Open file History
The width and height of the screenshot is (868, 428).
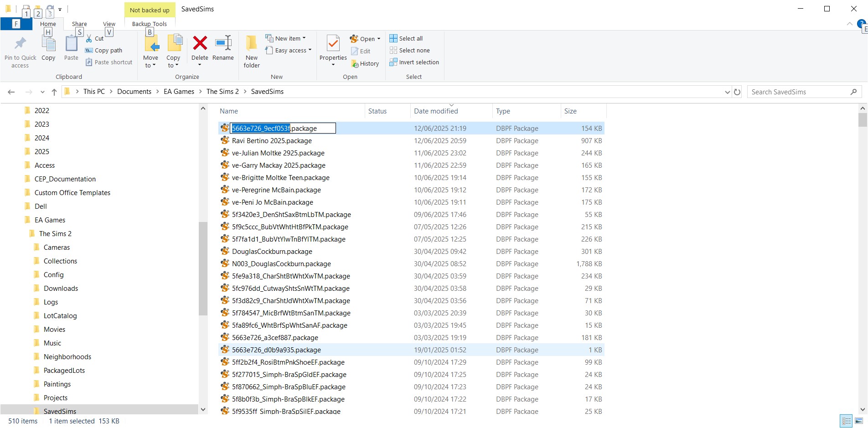[x=365, y=64]
